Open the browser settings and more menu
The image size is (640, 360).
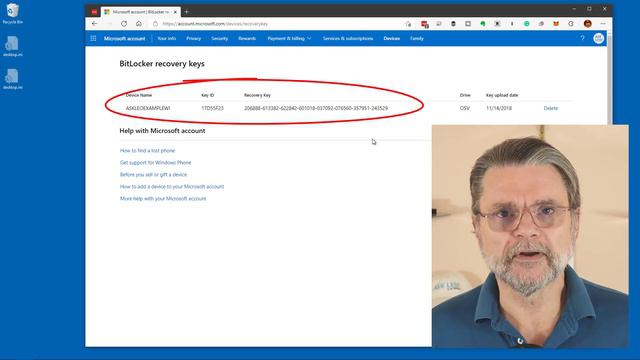tap(603, 24)
